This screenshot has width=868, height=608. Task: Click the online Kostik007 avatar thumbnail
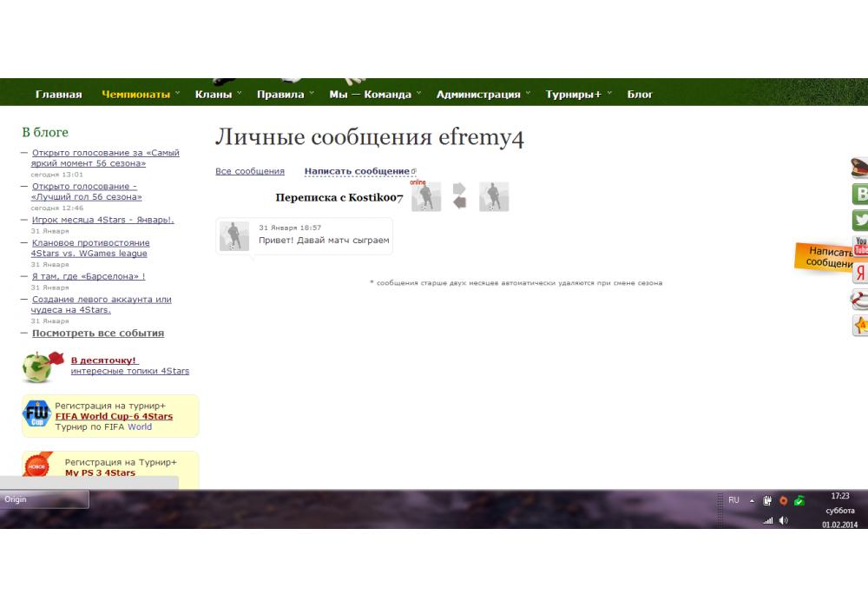point(426,197)
